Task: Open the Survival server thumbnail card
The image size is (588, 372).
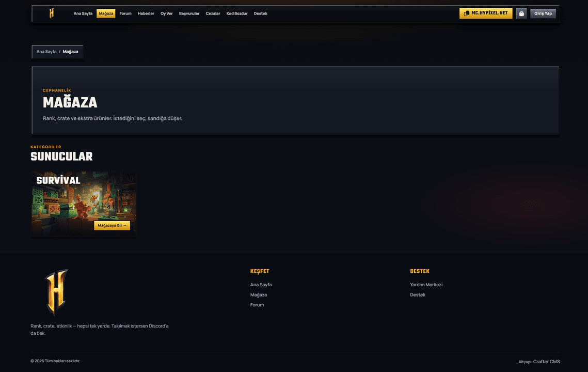Action: pos(84,204)
